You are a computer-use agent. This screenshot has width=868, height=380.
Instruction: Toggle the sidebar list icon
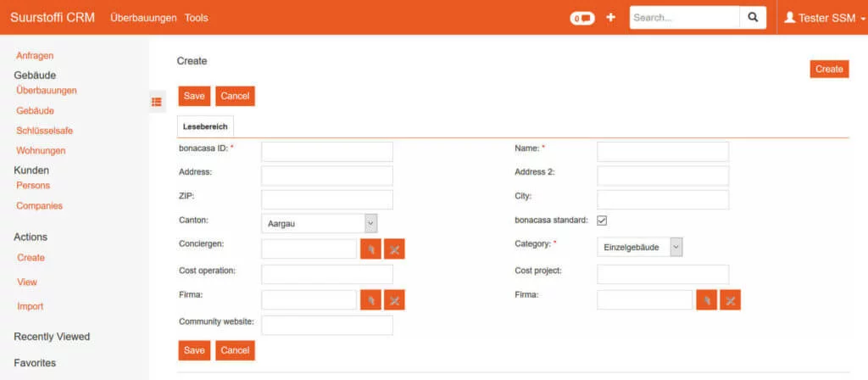click(x=157, y=102)
